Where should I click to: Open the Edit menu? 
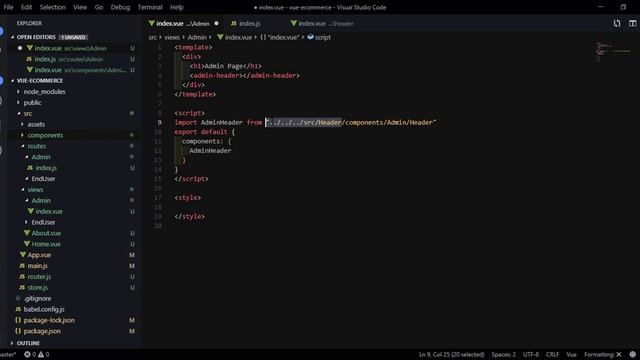(26, 7)
